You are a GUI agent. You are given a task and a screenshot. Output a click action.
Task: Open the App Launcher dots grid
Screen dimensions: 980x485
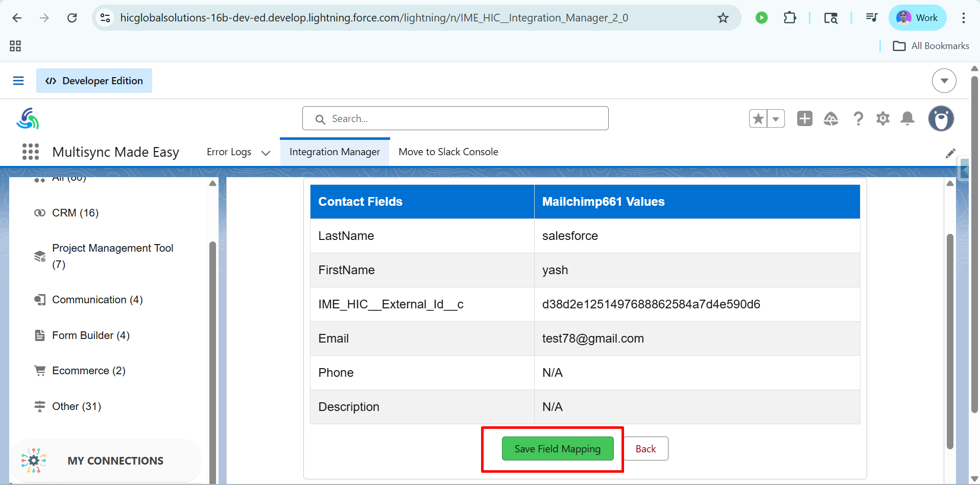pos(31,152)
